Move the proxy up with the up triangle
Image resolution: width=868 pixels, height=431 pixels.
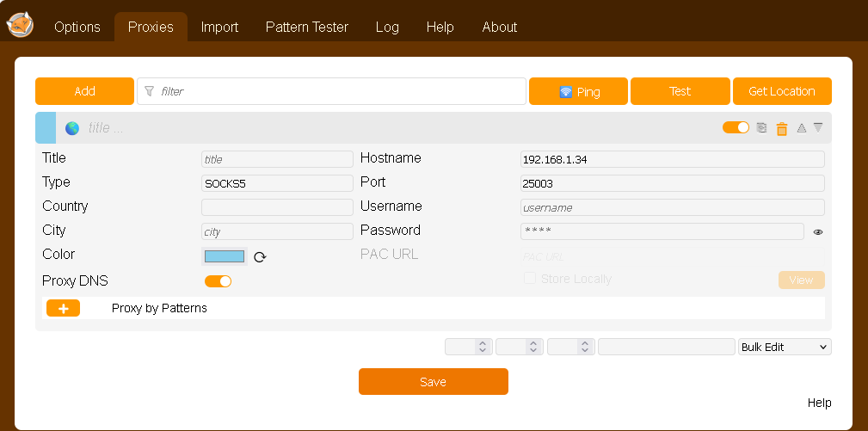click(x=802, y=128)
